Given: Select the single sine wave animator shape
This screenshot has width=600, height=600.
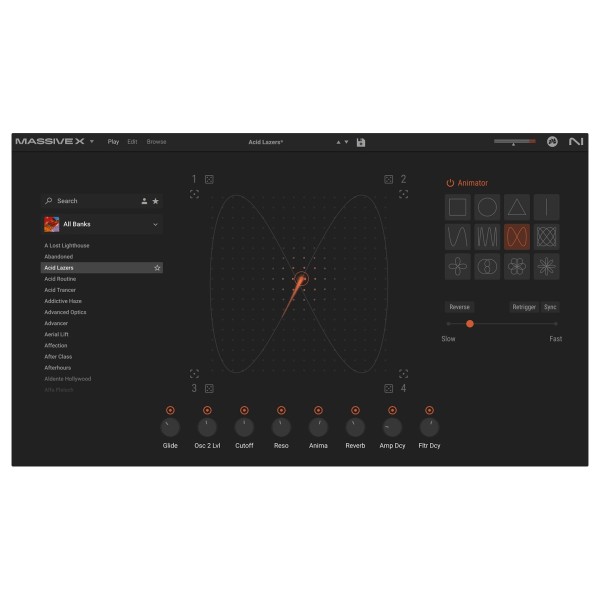Looking at the screenshot, I should point(457,236).
